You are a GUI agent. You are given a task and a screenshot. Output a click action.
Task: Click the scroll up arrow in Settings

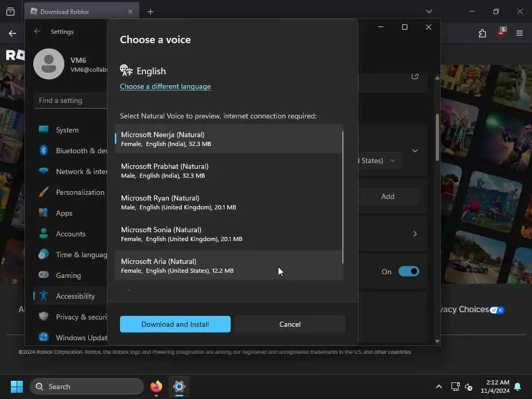(x=437, y=78)
